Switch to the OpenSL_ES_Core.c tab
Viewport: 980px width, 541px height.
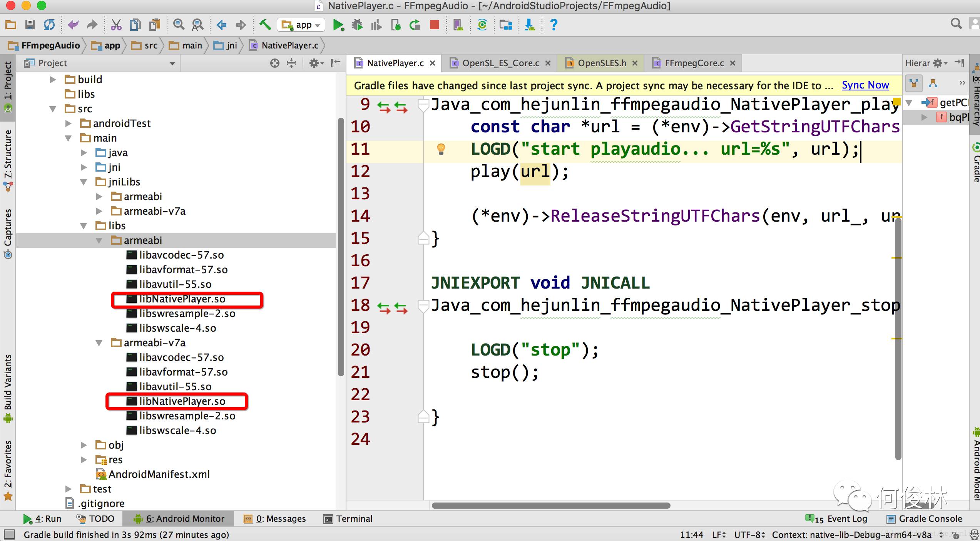click(x=500, y=63)
